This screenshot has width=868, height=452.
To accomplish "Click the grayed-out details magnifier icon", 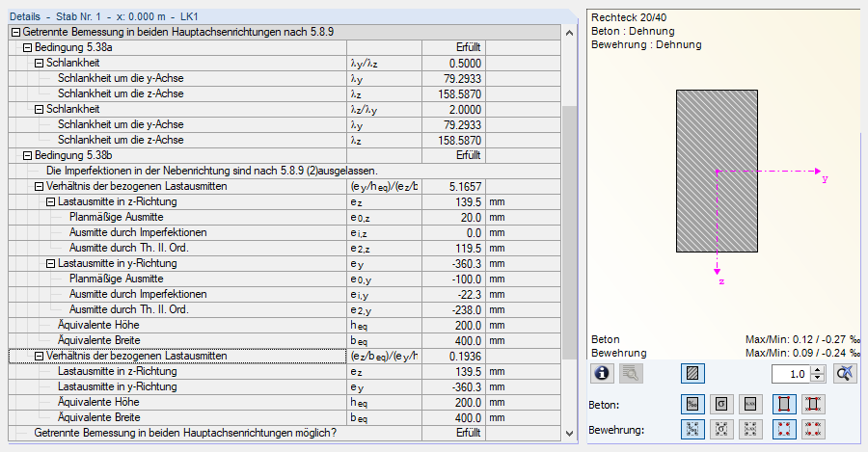I will (630, 373).
